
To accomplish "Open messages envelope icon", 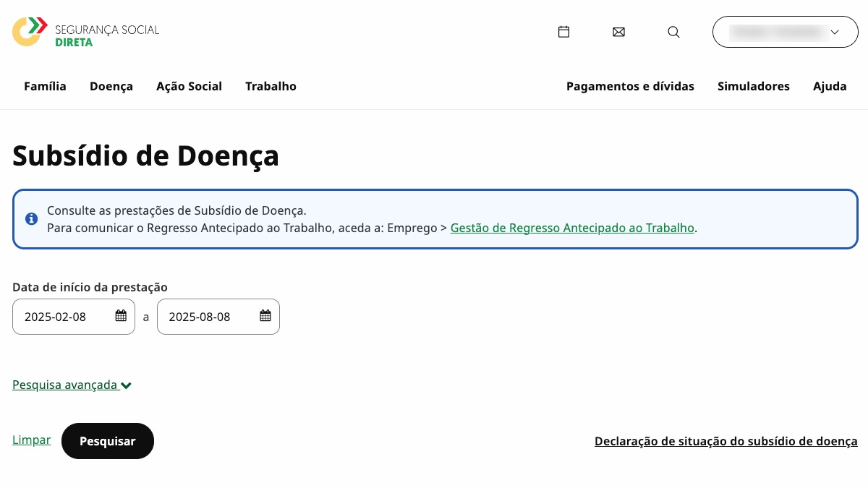I will 618,32.
